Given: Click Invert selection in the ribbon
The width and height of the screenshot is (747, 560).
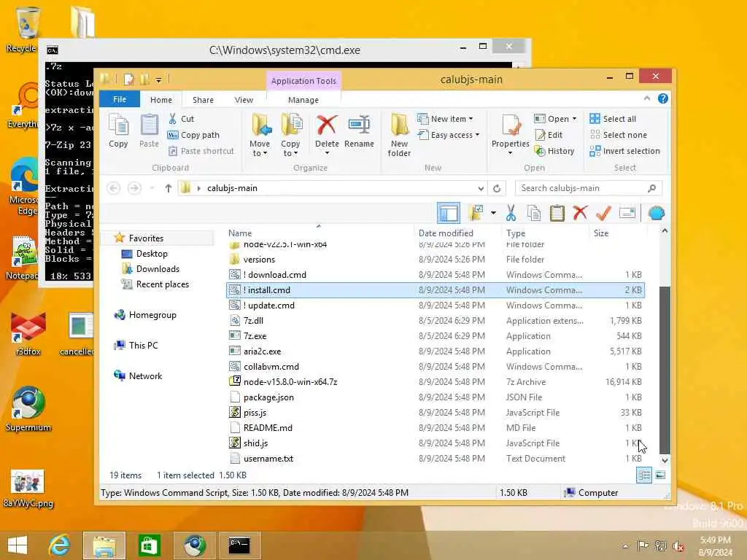Looking at the screenshot, I should pyautogui.click(x=624, y=151).
